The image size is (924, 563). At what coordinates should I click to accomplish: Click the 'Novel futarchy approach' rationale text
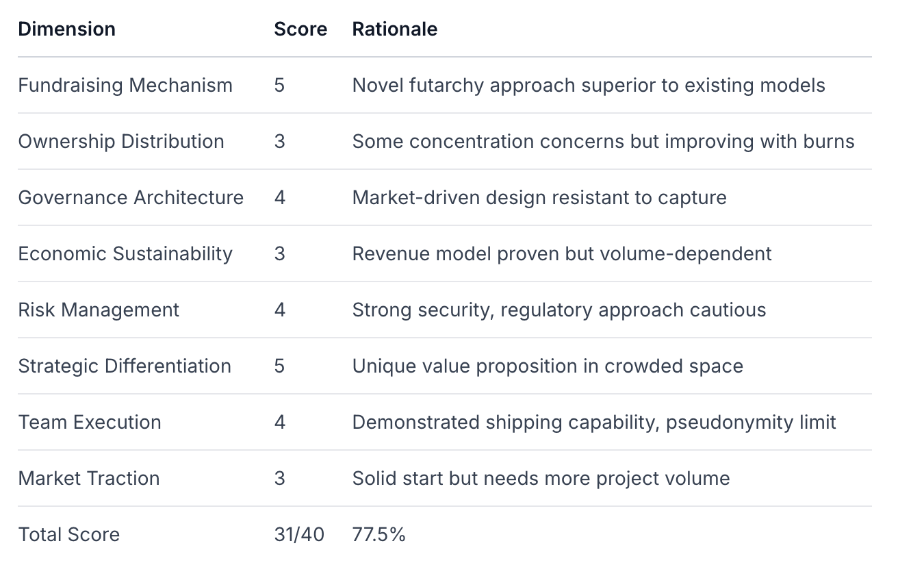tap(588, 86)
